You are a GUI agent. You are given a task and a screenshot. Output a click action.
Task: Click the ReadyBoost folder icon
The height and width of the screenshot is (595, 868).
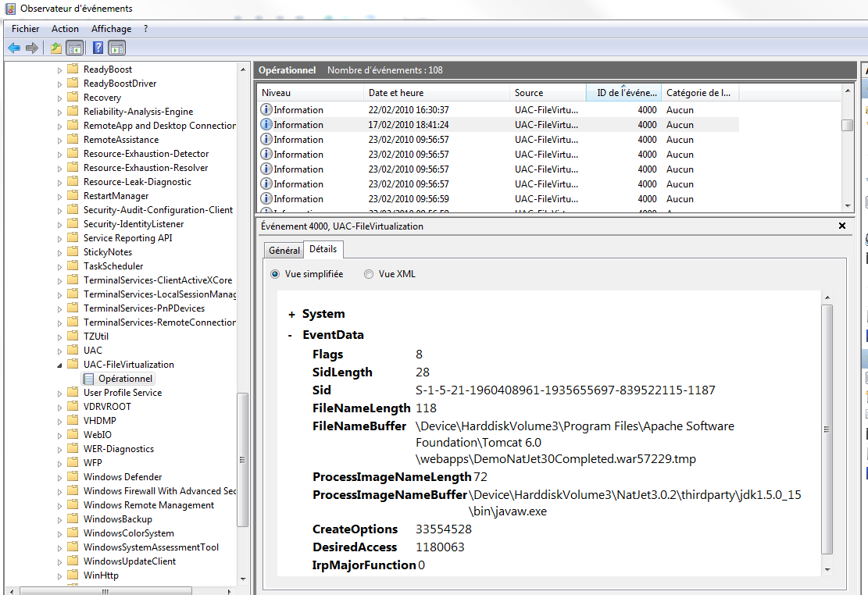[73, 69]
